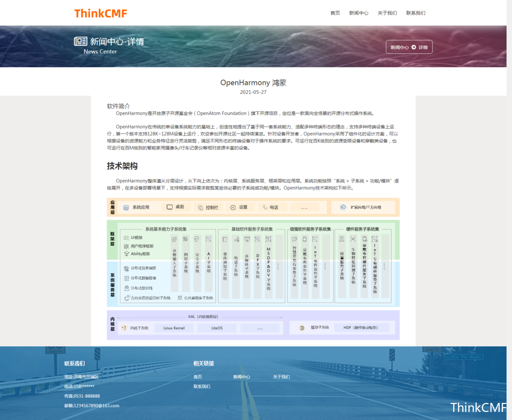Click the 驱动子系统 gear icon
Image resolution: width=512 pixels, height=420 pixels.
click(x=302, y=328)
